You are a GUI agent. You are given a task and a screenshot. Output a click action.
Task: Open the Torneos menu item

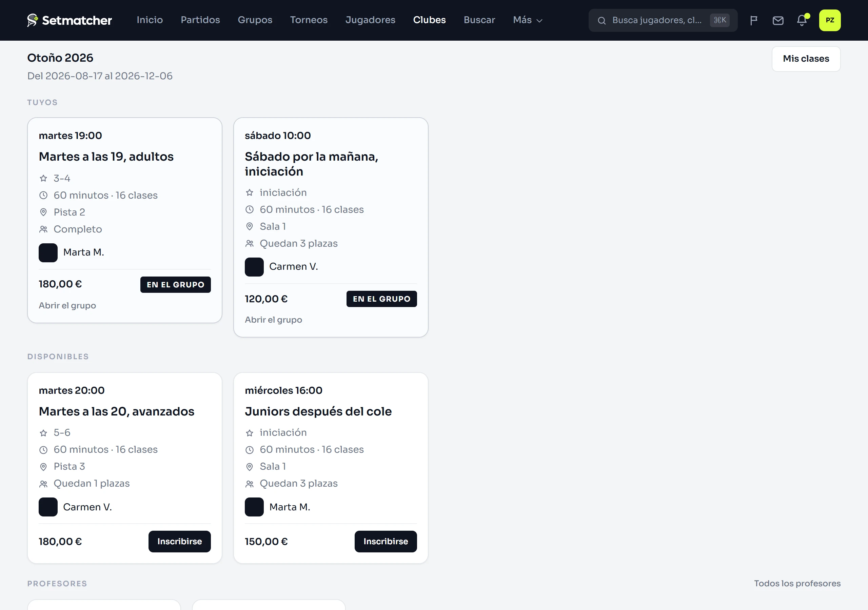point(309,20)
